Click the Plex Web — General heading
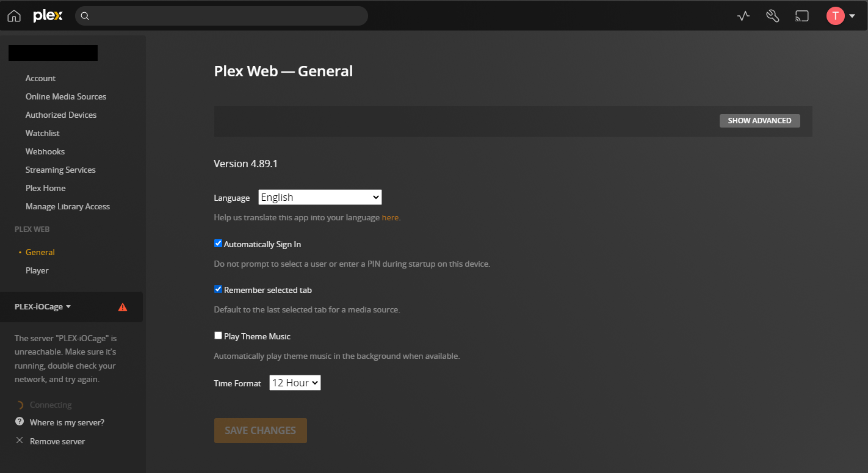868x473 pixels. pos(283,71)
